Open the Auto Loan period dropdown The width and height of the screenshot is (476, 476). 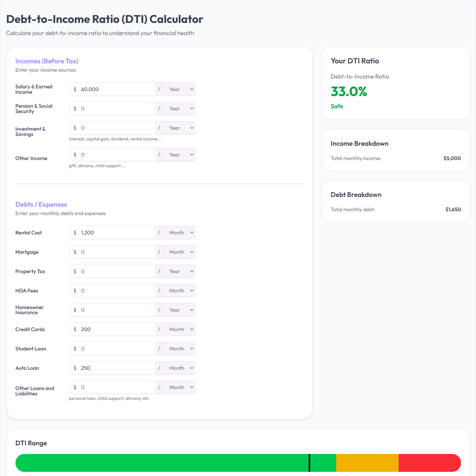[x=179, y=368]
